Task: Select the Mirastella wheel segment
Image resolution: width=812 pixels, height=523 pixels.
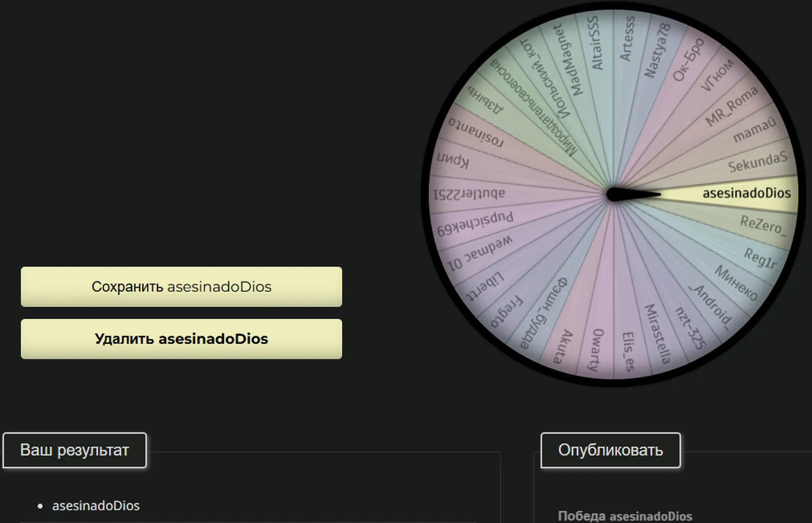Action: (657, 334)
